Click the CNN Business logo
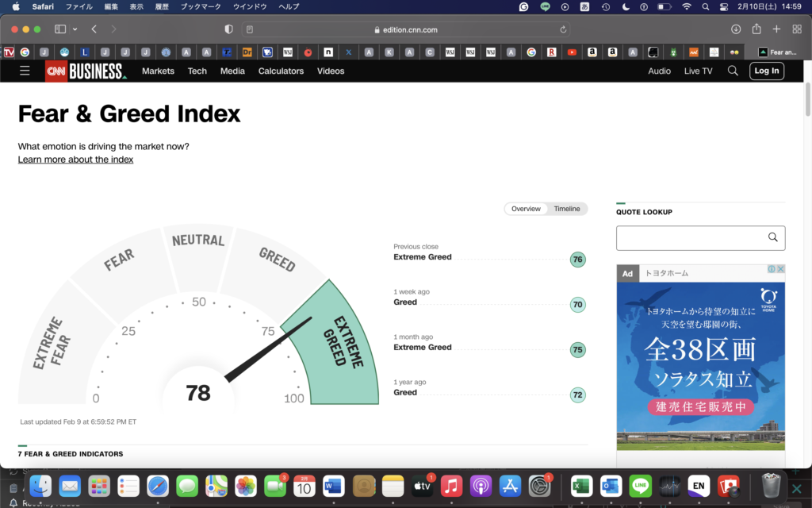The height and width of the screenshot is (508, 812). click(x=86, y=71)
